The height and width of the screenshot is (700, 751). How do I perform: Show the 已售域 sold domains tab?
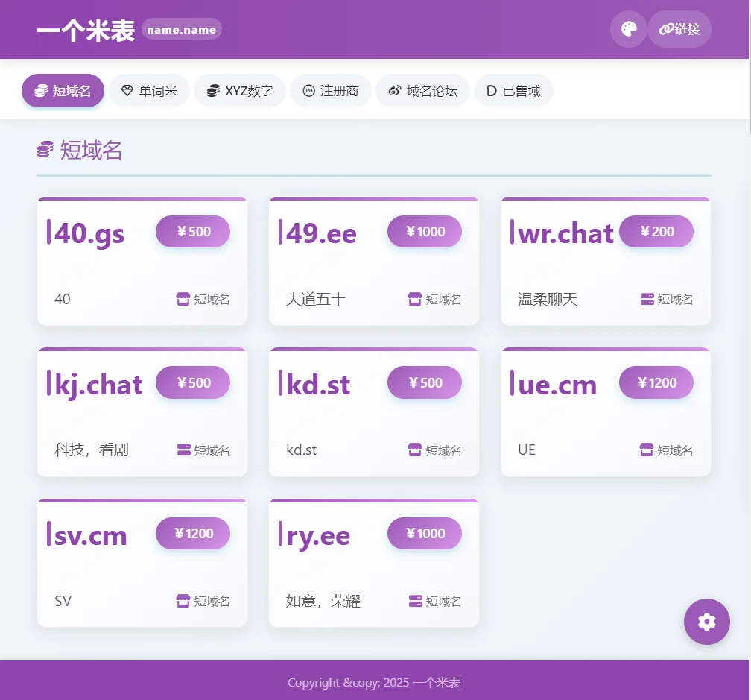pyautogui.click(x=513, y=91)
